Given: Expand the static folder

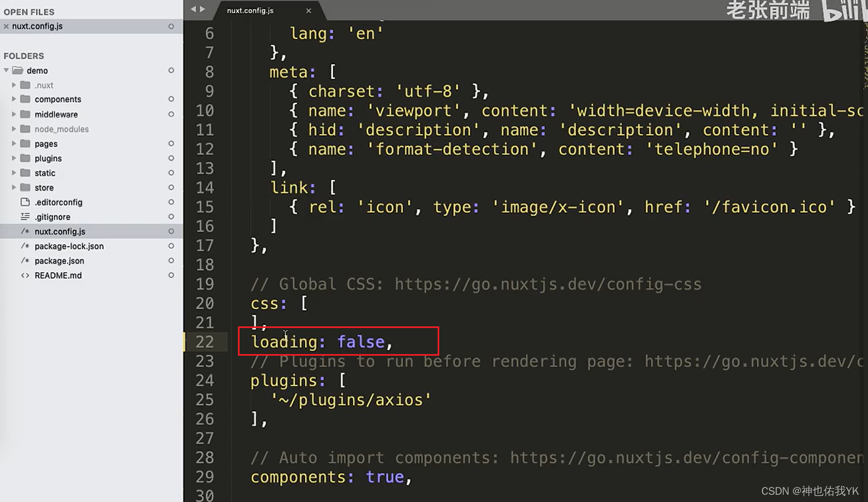Looking at the screenshot, I should click(x=14, y=173).
